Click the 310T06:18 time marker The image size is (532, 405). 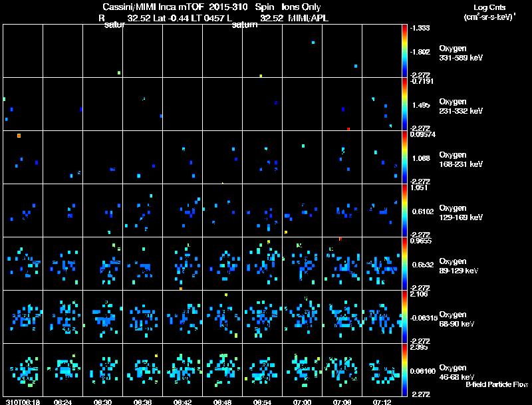(x=23, y=402)
